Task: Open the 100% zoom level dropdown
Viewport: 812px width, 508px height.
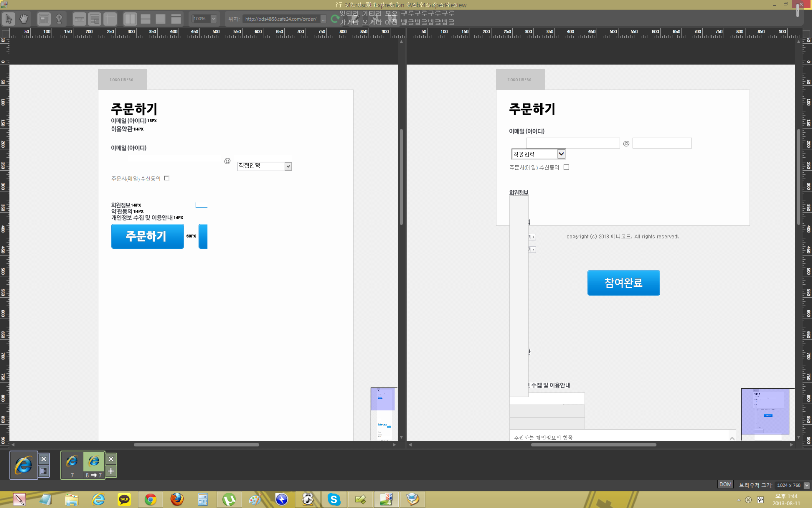Action: pyautogui.click(x=213, y=19)
